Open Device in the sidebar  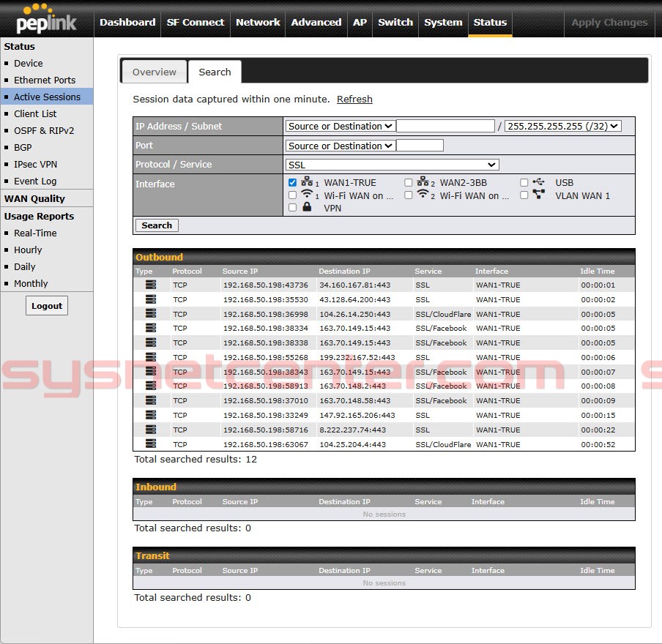pos(29,64)
